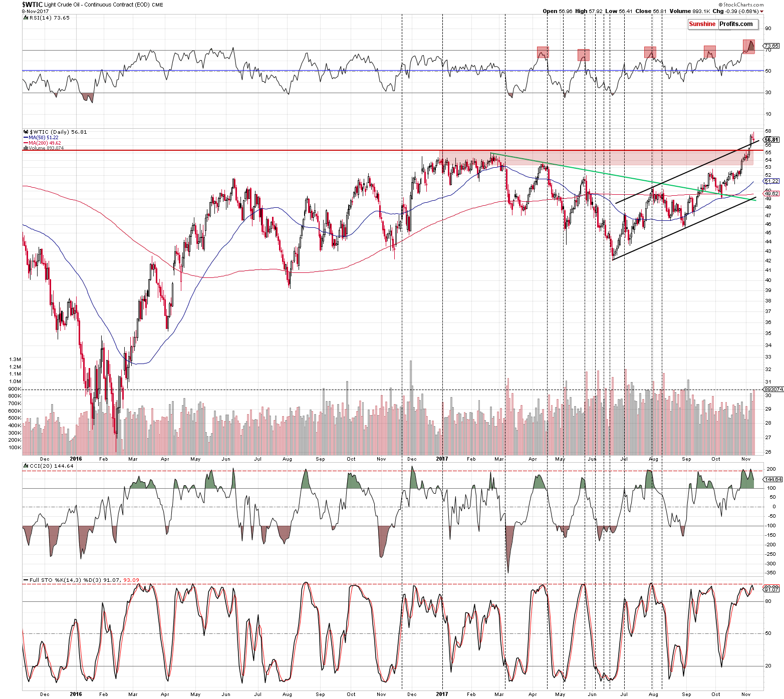
Task: Click the 49.62 MA(200) tag on right axis
Action: [771, 193]
